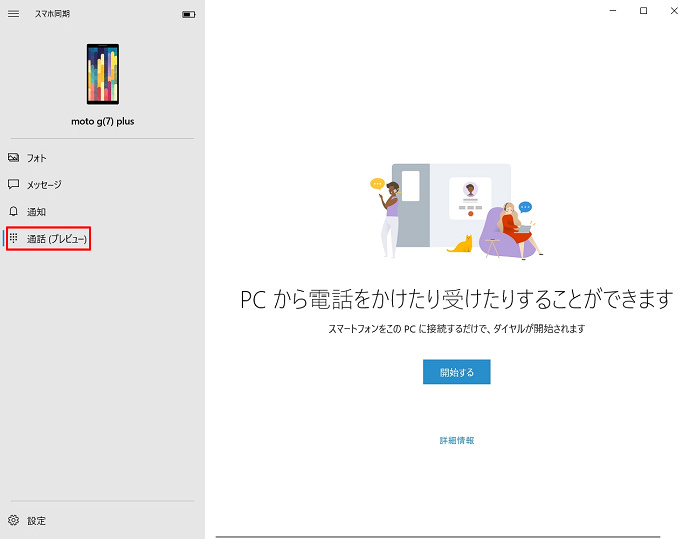Click the PC から電話をかけたり heading text
The height and width of the screenshot is (539, 690).
456,299
